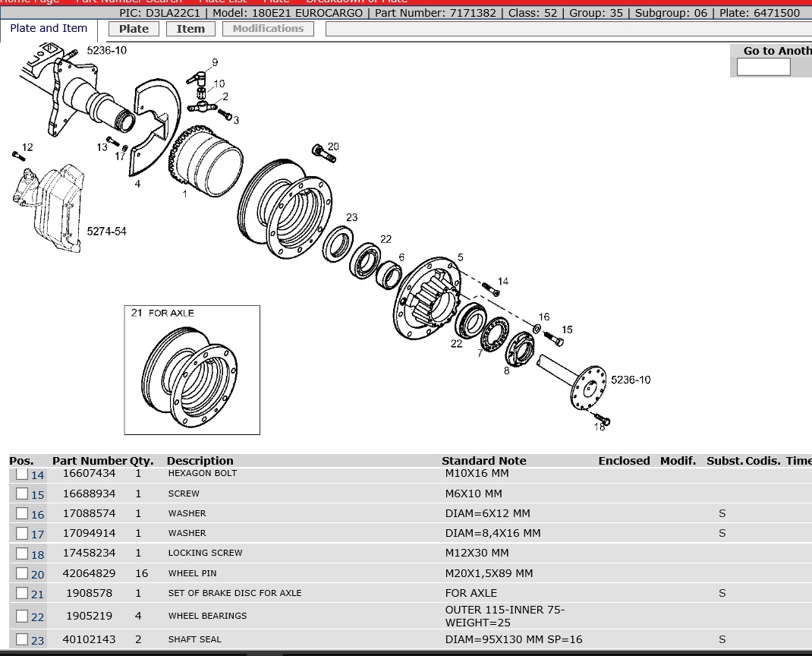Click callout 18 locking screw in diagram
812x656 pixels.
pos(600,427)
